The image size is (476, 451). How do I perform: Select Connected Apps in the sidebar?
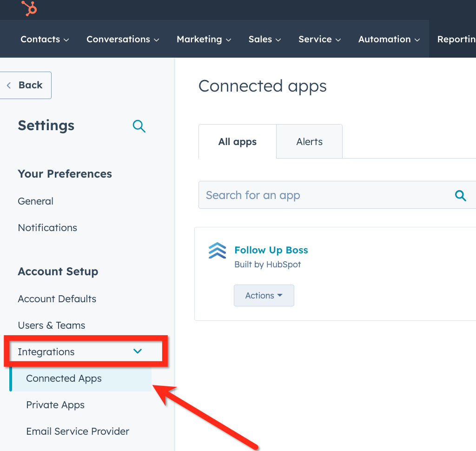(81, 378)
